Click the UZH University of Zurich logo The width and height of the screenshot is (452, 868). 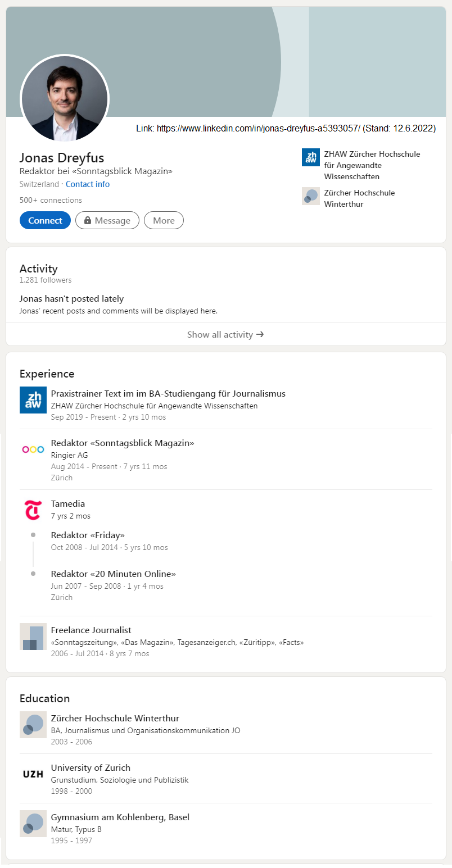click(33, 774)
